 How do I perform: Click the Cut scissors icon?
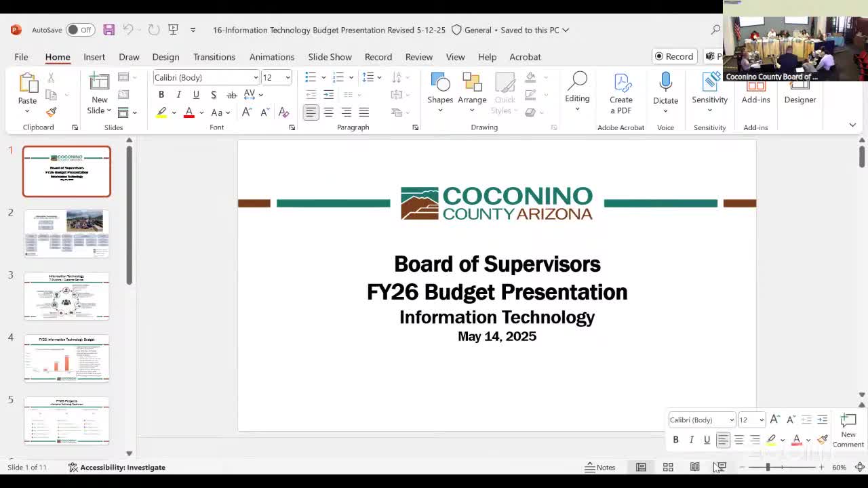tap(51, 79)
